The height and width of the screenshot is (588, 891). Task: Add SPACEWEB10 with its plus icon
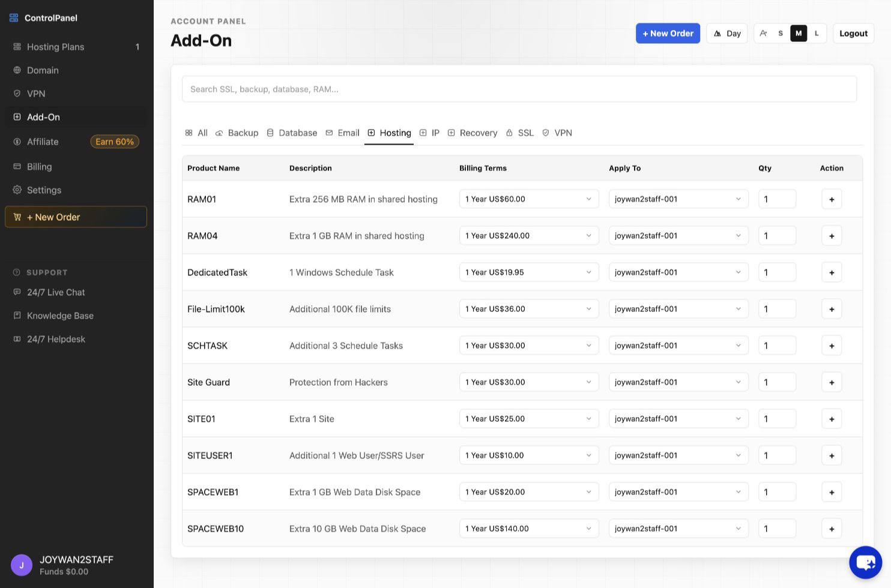click(x=832, y=529)
